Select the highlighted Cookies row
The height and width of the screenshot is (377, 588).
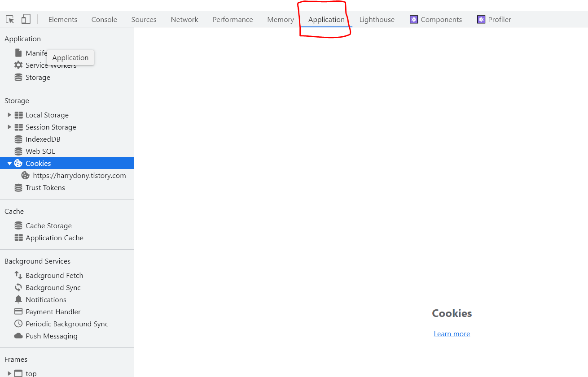[x=67, y=163]
